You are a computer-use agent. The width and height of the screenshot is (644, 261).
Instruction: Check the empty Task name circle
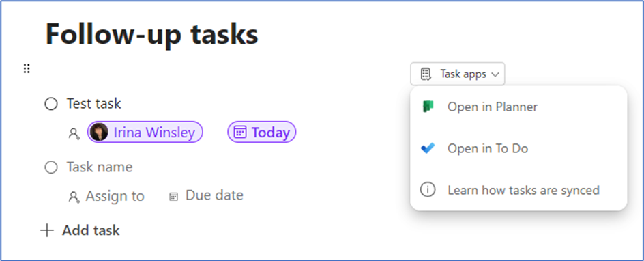pyautogui.click(x=51, y=167)
